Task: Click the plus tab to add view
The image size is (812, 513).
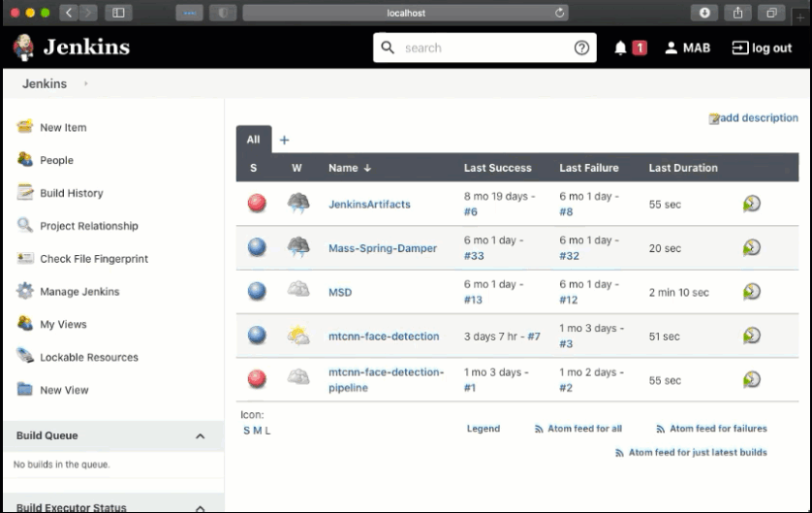Action: (284, 141)
